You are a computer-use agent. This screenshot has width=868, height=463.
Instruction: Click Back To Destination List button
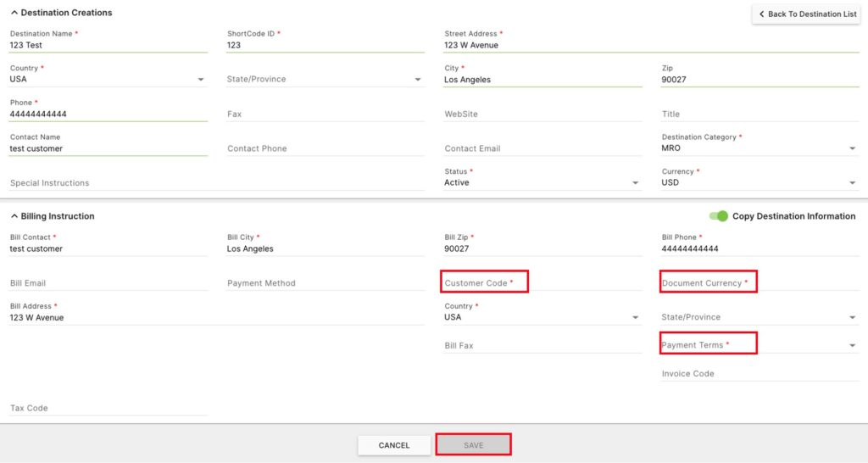806,14
